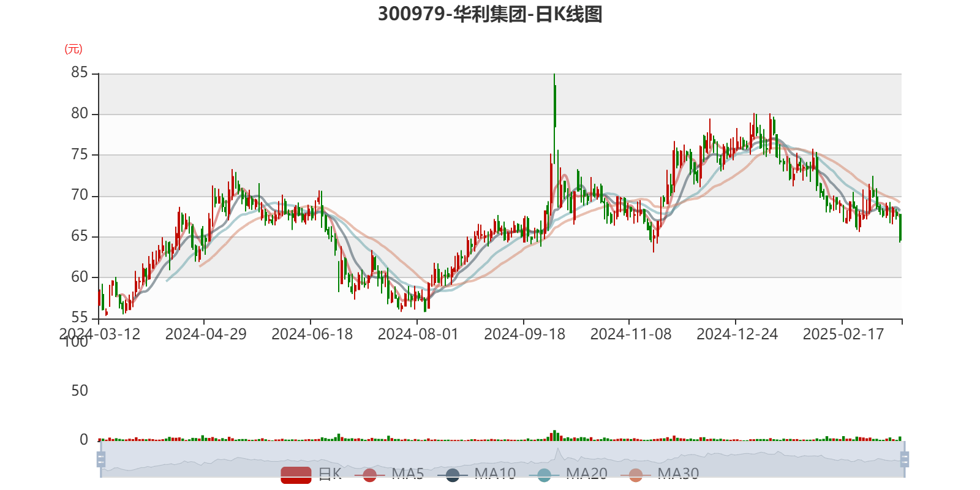Click the 65 price axis label
Screen dimensions: 980x490
tap(80, 236)
